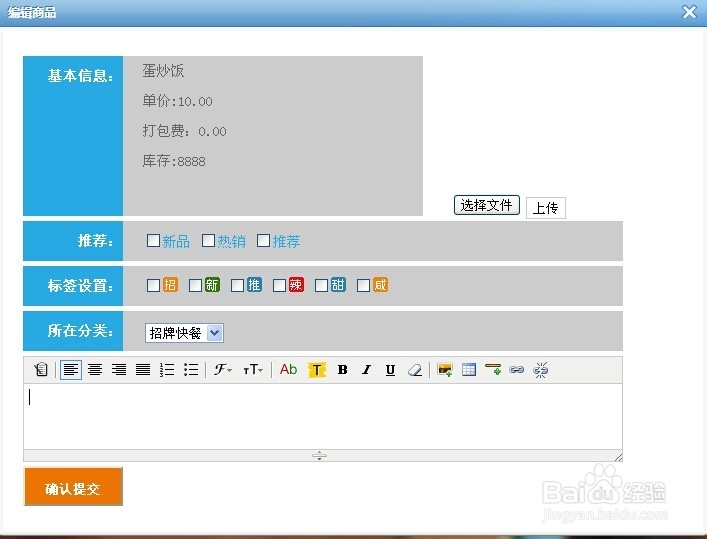Screen dimensions: 707x539
Task: Click inside the rich text editor area
Action: [323, 416]
